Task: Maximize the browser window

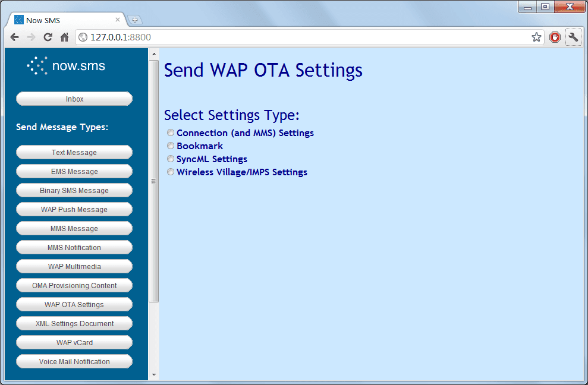Action: (x=545, y=7)
